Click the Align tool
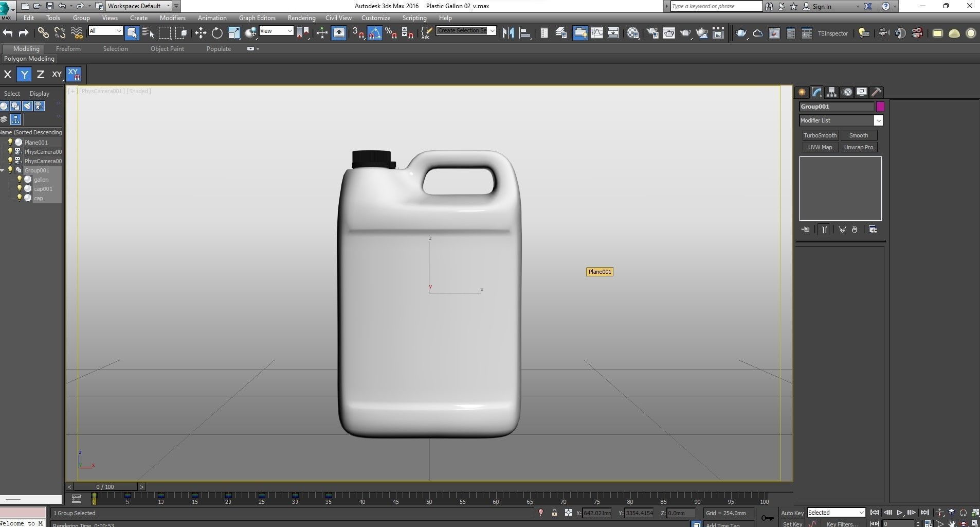Image resolution: width=980 pixels, height=527 pixels. click(525, 33)
